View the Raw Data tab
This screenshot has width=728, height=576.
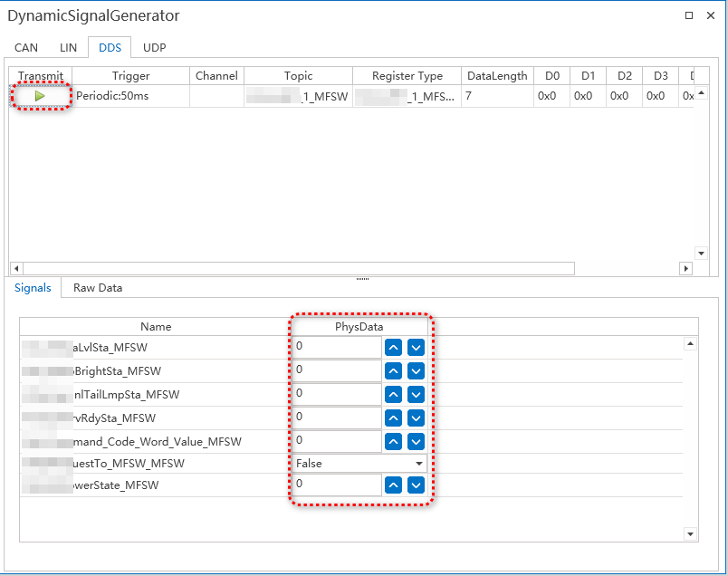coord(96,287)
